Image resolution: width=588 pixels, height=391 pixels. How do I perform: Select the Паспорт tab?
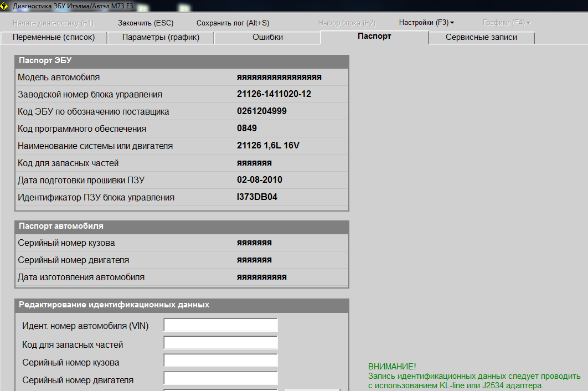(374, 37)
